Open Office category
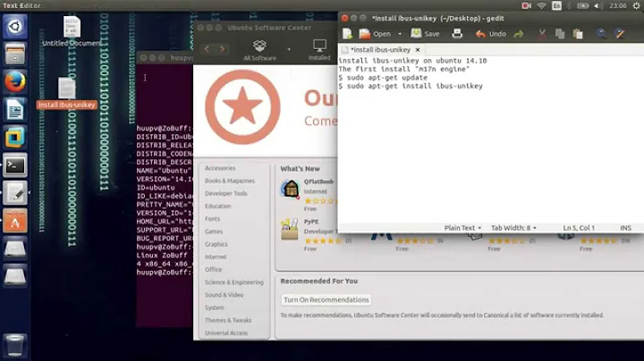644x361 pixels. point(213,270)
